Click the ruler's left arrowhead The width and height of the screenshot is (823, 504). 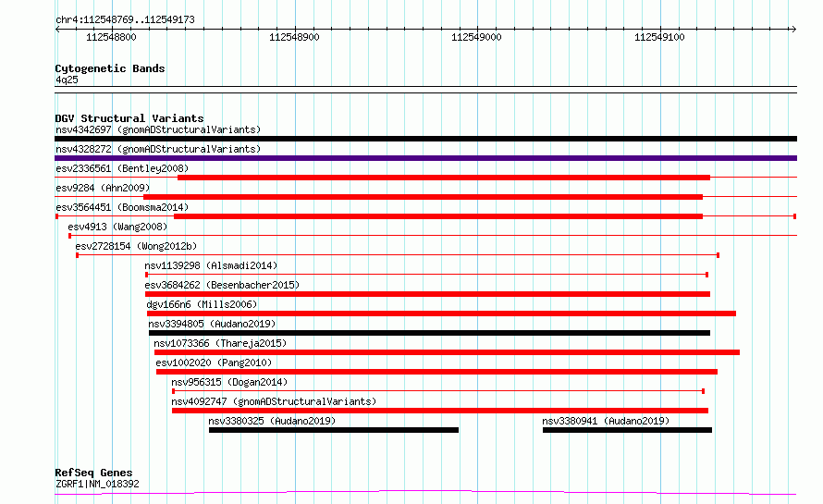pyautogui.click(x=57, y=29)
